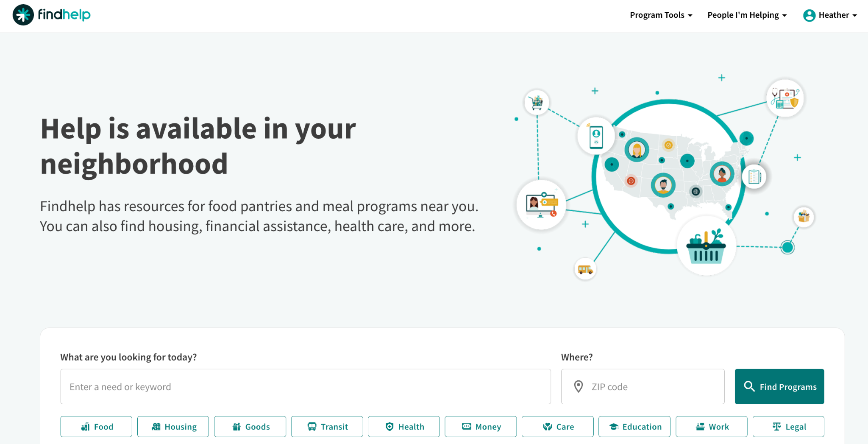Image resolution: width=868 pixels, height=444 pixels.
Task: Click the medical stethoscope illustration icon
Action: [x=785, y=98]
